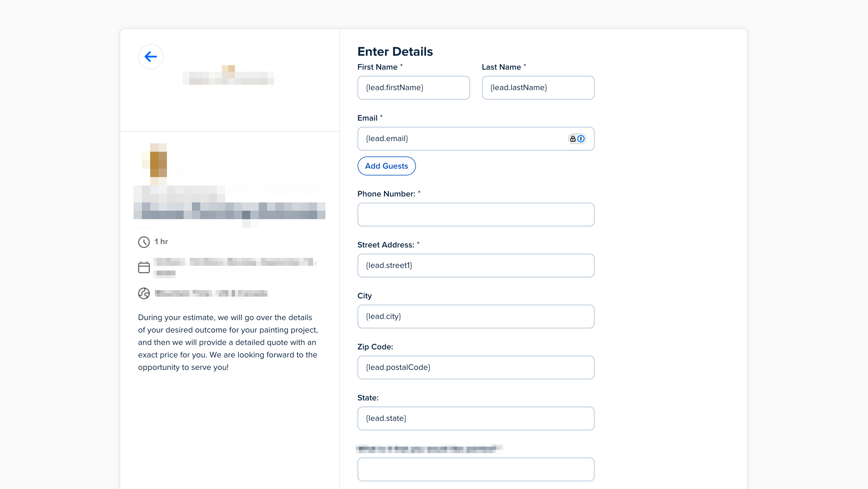Click the calendar icon next to the date
The width and height of the screenshot is (868, 489).
point(144,267)
